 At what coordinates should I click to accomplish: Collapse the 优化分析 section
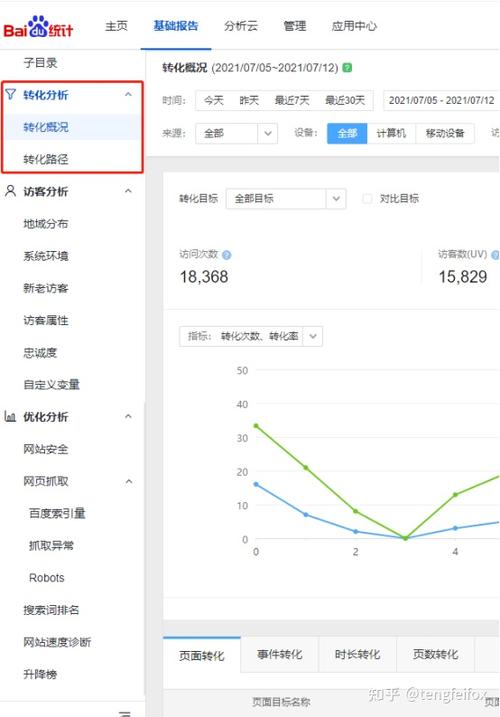click(x=129, y=416)
